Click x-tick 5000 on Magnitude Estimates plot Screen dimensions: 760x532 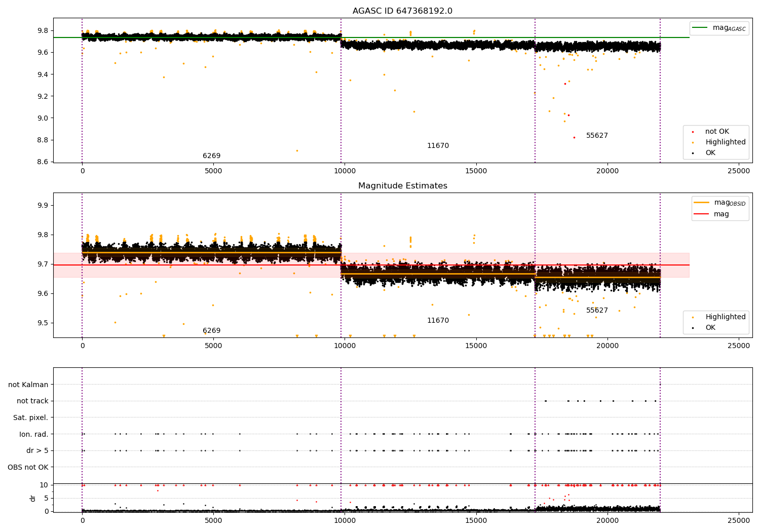click(213, 346)
